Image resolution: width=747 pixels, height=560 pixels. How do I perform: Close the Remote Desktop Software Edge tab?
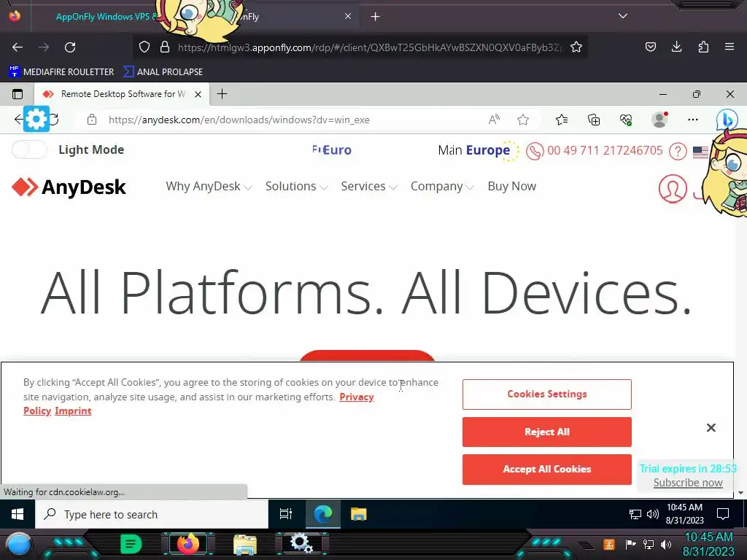198,94
